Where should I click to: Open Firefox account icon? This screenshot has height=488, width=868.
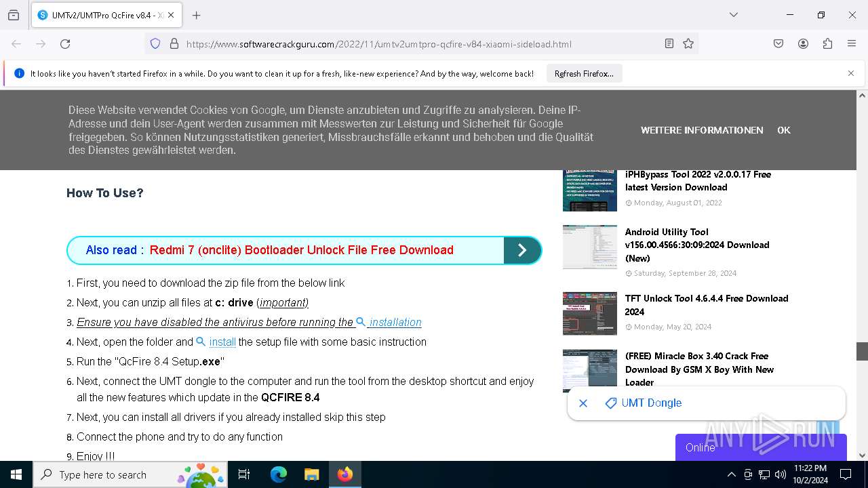pos(803,43)
